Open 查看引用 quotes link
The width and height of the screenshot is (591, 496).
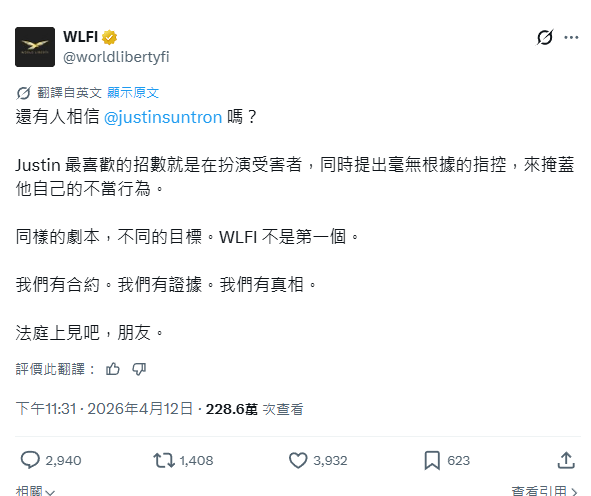[x=545, y=491]
